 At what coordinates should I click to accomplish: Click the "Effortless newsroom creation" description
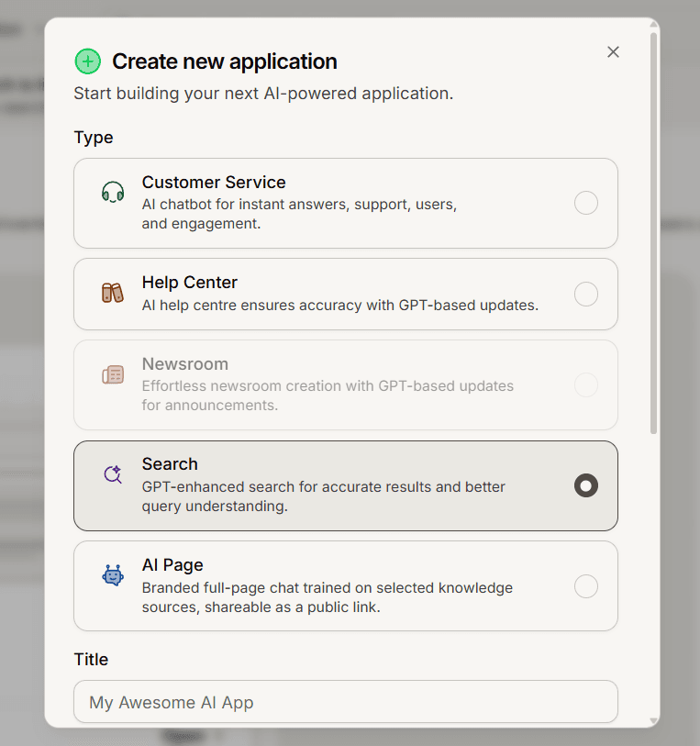tap(328, 395)
